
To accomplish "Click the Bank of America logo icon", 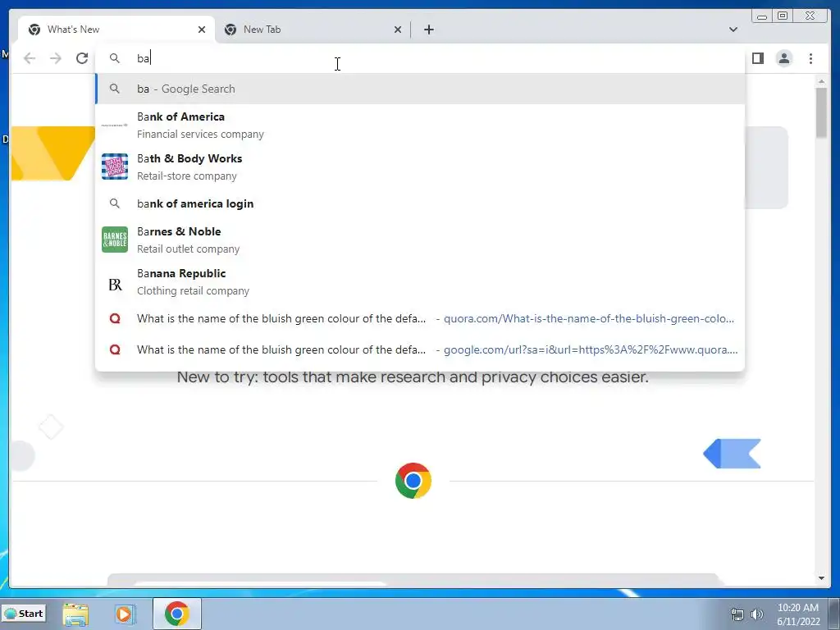I will point(115,125).
